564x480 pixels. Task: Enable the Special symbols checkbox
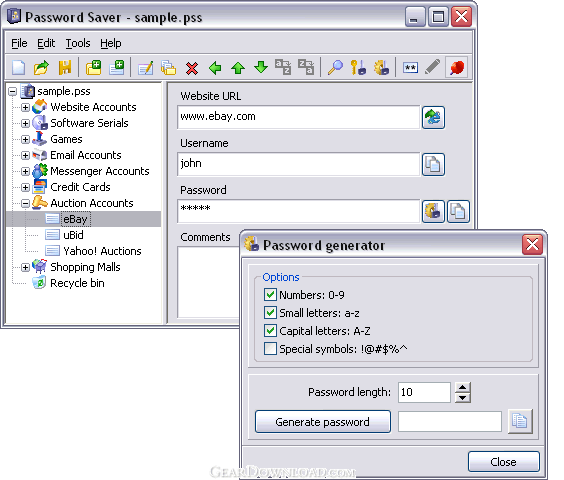(270, 348)
